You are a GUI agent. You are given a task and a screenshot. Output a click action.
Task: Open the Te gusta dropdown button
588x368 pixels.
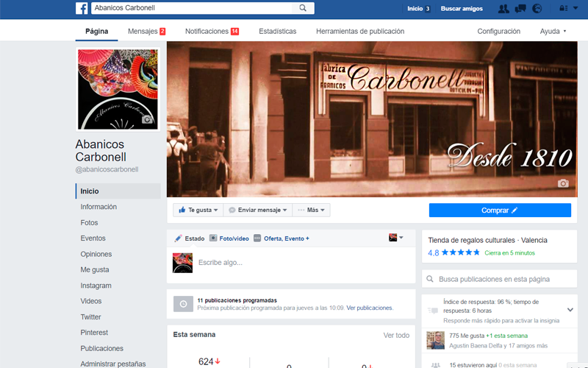tap(198, 210)
